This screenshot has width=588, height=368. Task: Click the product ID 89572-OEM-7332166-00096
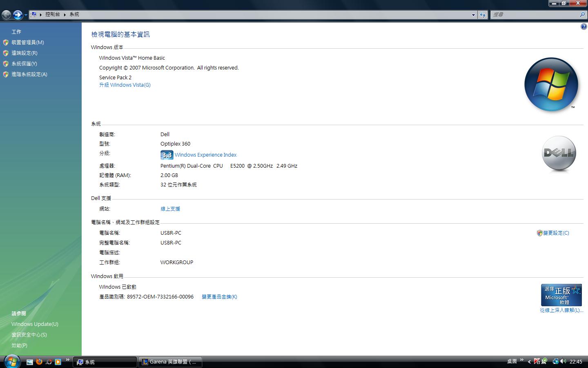[160, 297]
